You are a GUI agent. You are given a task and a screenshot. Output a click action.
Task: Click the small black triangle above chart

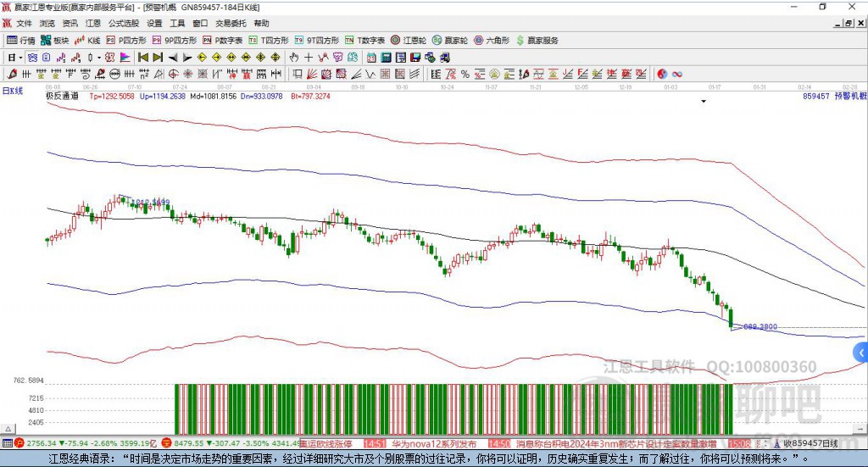click(704, 102)
